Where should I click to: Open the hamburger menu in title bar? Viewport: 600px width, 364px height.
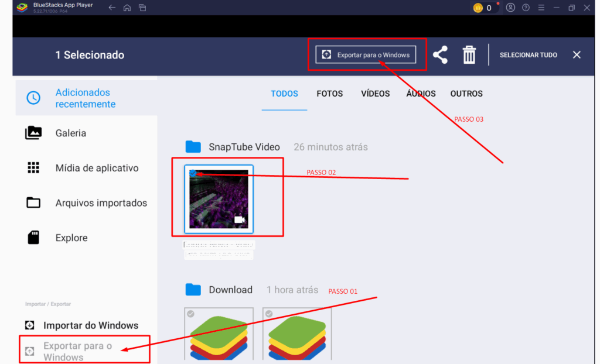541,8
